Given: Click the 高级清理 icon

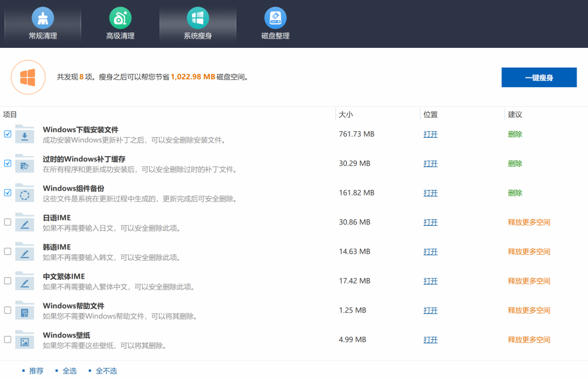Looking at the screenshot, I should [x=120, y=18].
